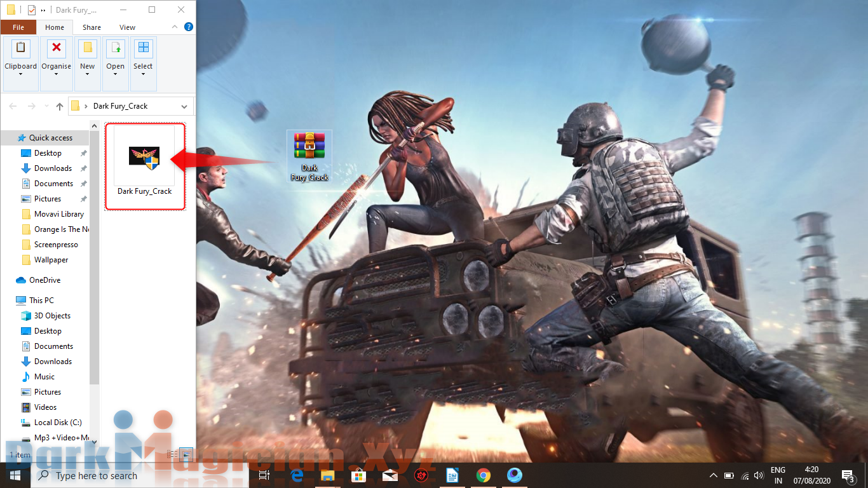Open the Windows Start menu
Image resolution: width=868 pixels, height=488 pixels.
15,475
